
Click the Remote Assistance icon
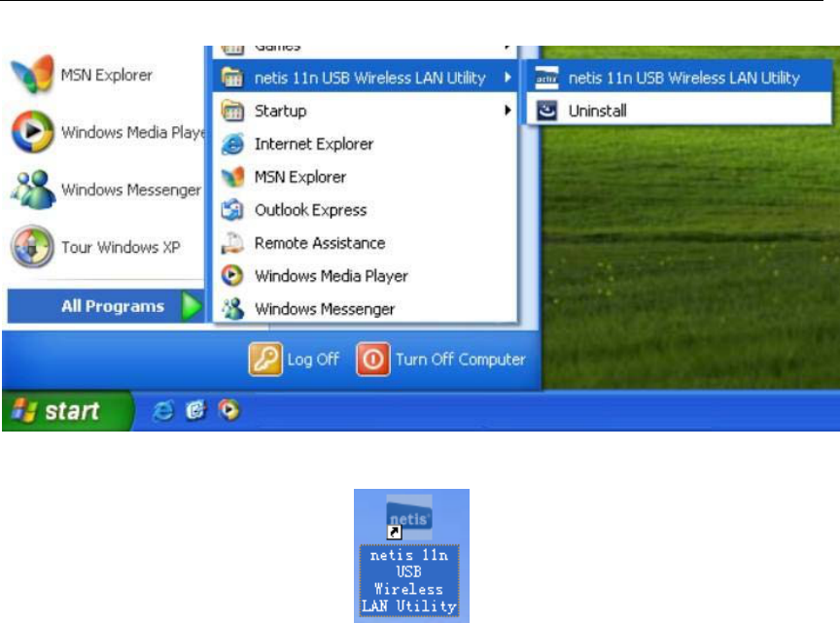pos(232,243)
